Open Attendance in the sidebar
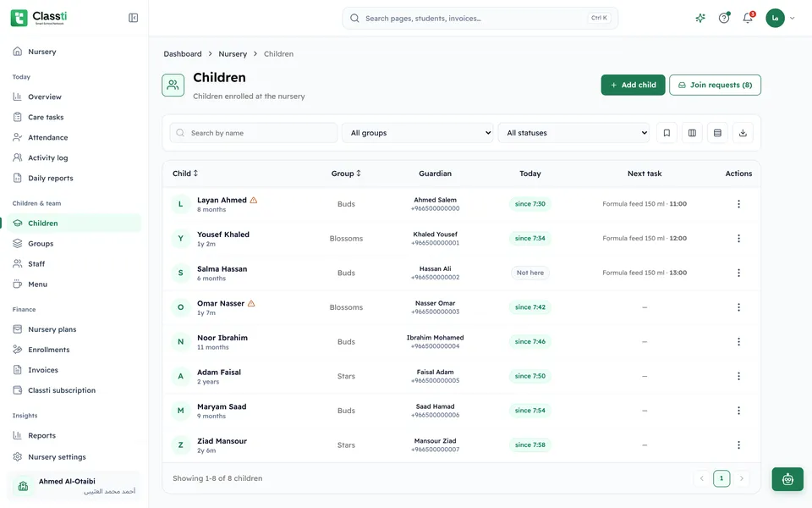The width and height of the screenshot is (812, 508). pos(74,137)
